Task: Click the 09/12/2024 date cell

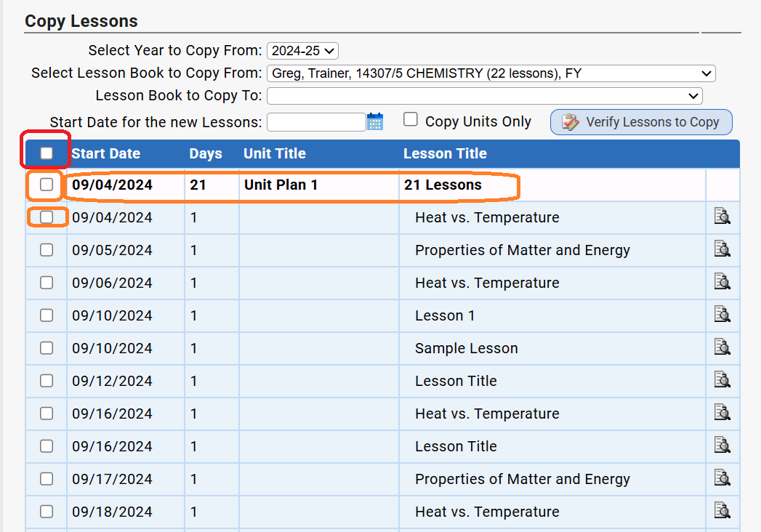Action: tap(112, 381)
